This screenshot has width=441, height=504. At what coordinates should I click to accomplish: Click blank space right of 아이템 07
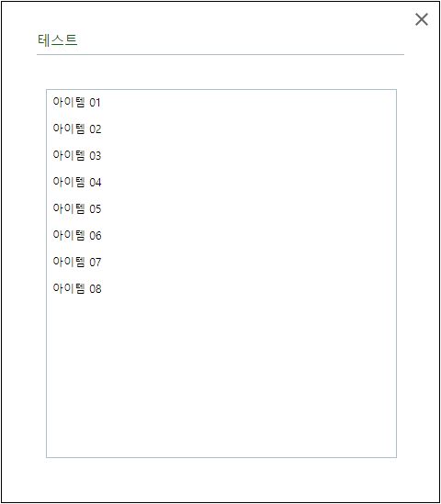[248, 263]
